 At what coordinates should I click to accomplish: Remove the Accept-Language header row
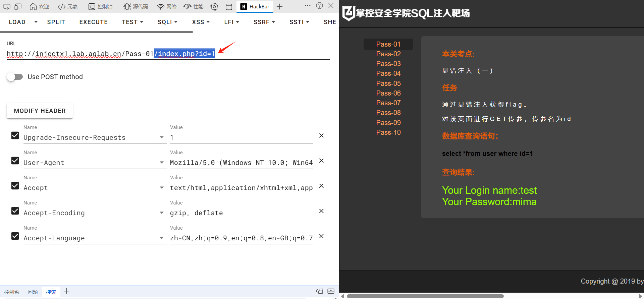(x=321, y=236)
